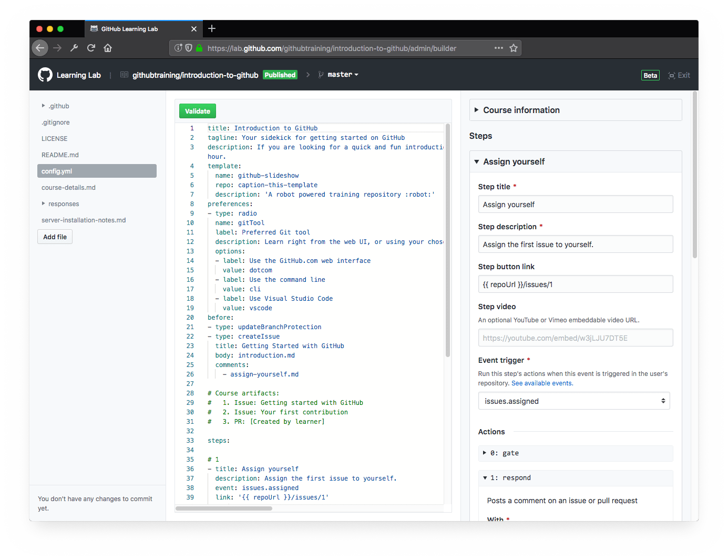Click the Beta badge
728x560 pixels.
[x=650, y=75]
